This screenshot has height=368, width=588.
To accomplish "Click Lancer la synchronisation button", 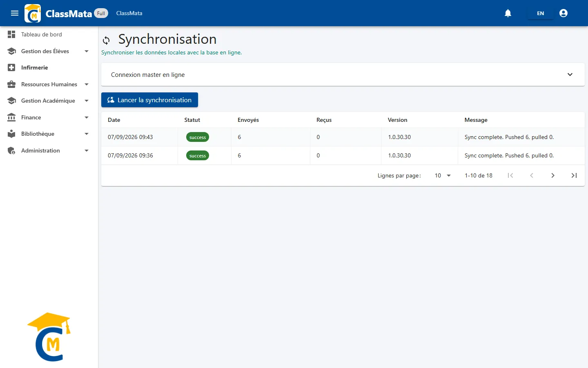I will (149, 100).
